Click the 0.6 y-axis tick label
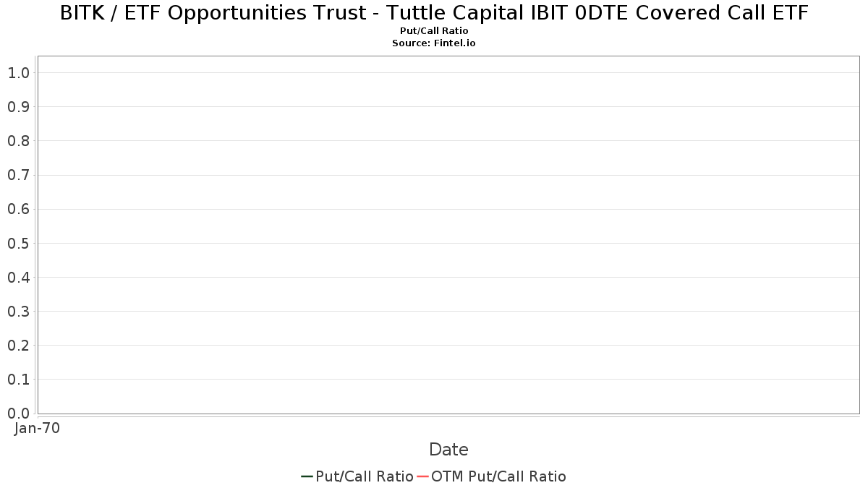Image resolution: width=868 pixels, height=488 pixels. pyautogui.click(x=18, y=209)
